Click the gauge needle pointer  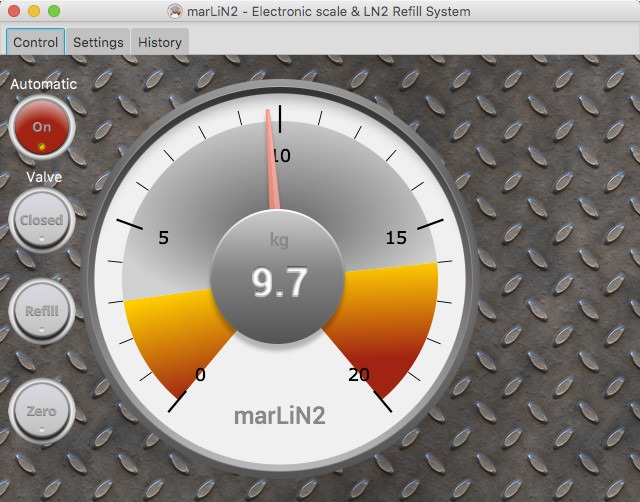click(x=271, y=160)
